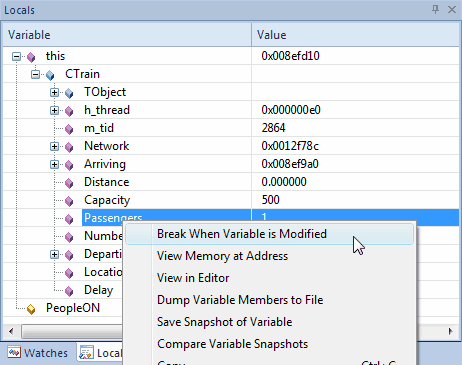Screen dimensions: 462x365
Task: Click the member icon beside Departing row
Action: [x=69, y=255]
